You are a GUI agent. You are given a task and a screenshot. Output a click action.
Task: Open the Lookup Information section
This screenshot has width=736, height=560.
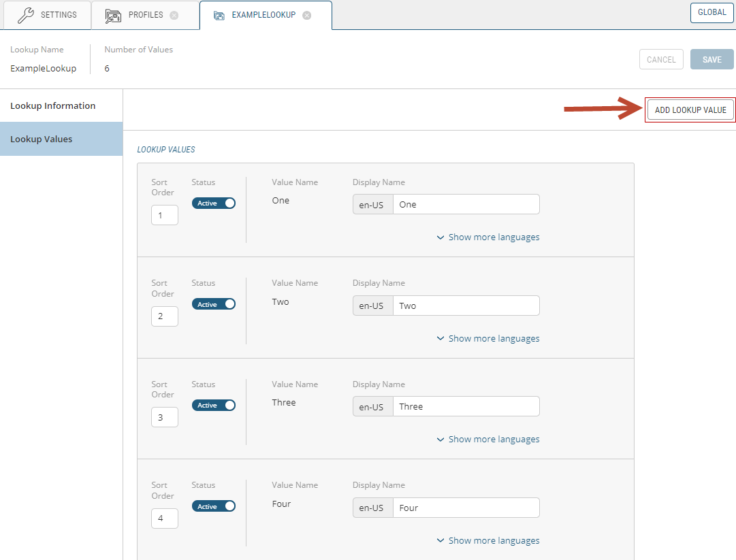click(53, 105)
